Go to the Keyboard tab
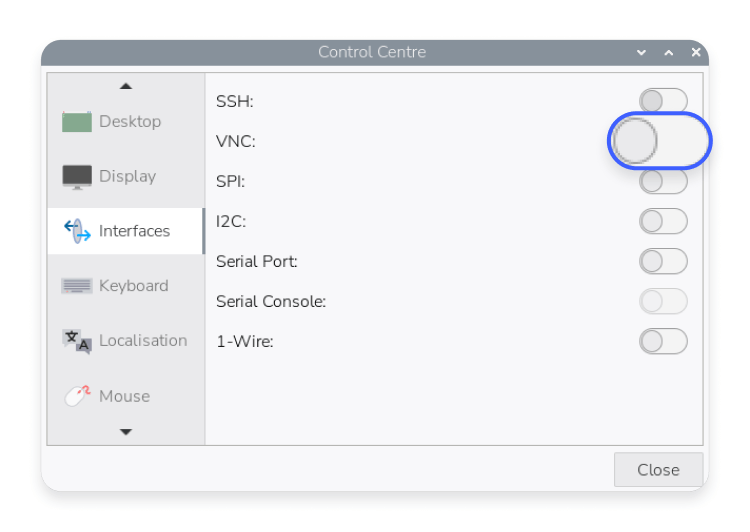The image size is (750, 532). (x=126, y=286)
